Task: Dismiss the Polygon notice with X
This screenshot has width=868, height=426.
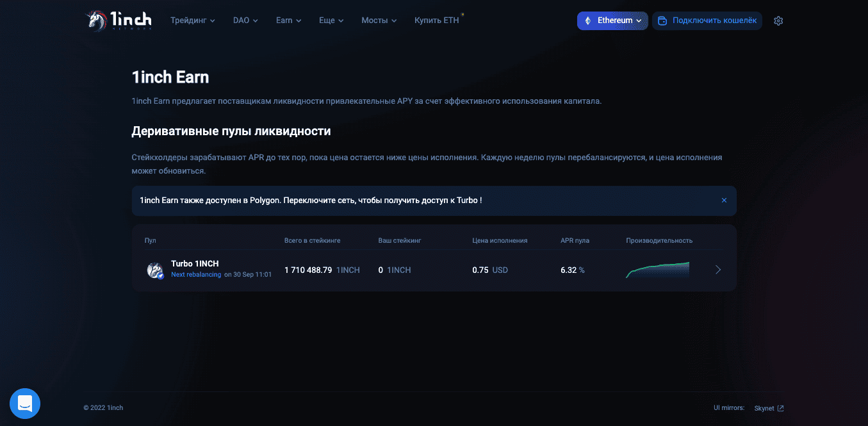Action: click(724, 201)
